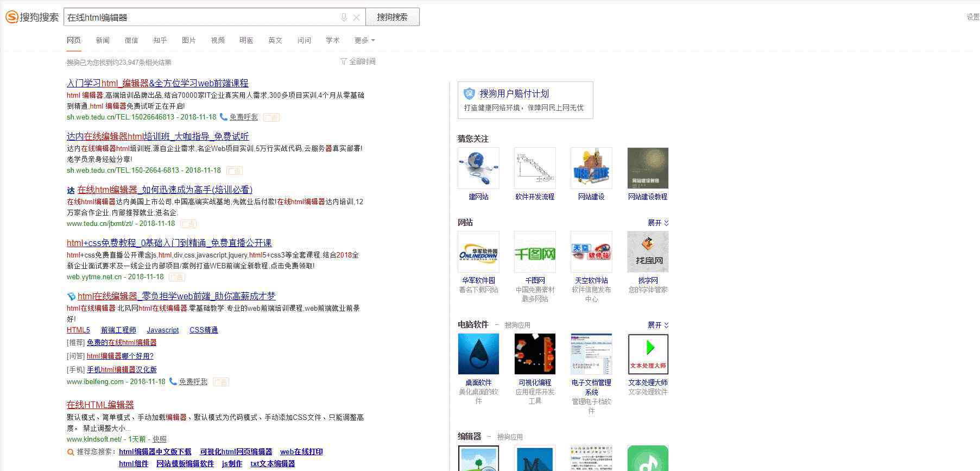Viewport: 980px width, 471px height.
Task: Click the favicon before html在线编辑器_零负担学web前端
Action: (x=71, y=297)
